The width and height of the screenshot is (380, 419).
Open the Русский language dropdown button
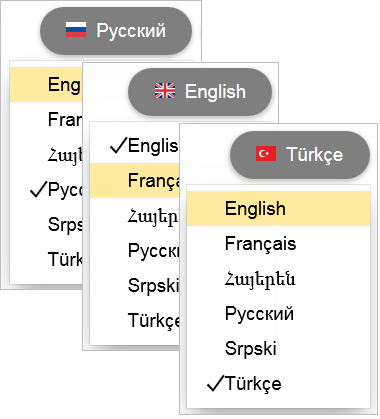pyautogui.click(x=116, y=31)
